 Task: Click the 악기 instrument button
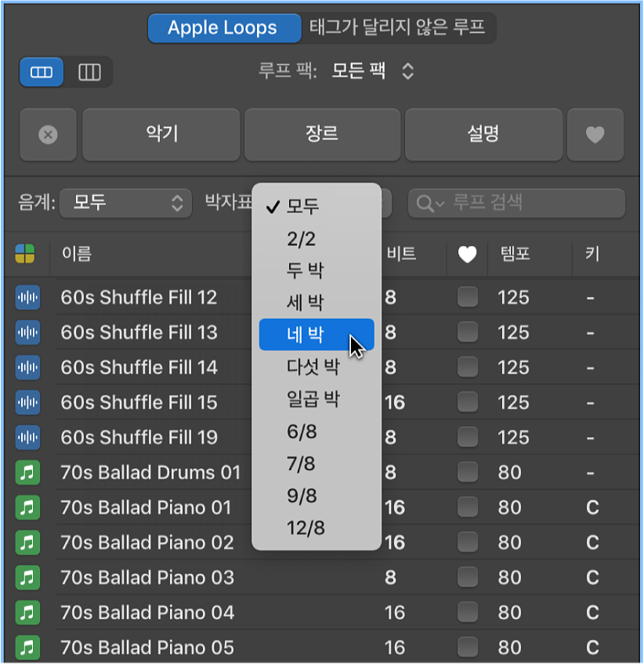[x=161, y=135]
